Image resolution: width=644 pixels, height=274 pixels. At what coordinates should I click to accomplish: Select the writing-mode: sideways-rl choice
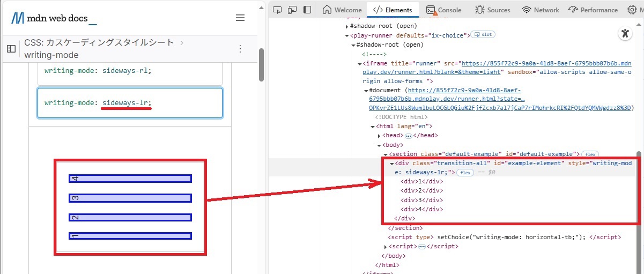click(130, 70)
